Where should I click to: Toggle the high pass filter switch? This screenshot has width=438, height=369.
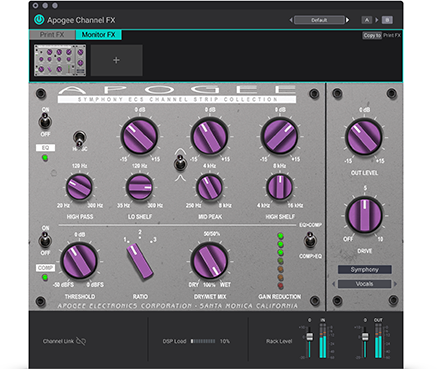tap(79, 138)
